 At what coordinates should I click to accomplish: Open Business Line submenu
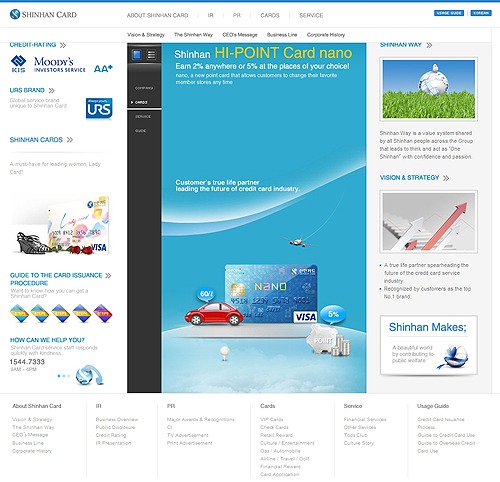[282, 35]
